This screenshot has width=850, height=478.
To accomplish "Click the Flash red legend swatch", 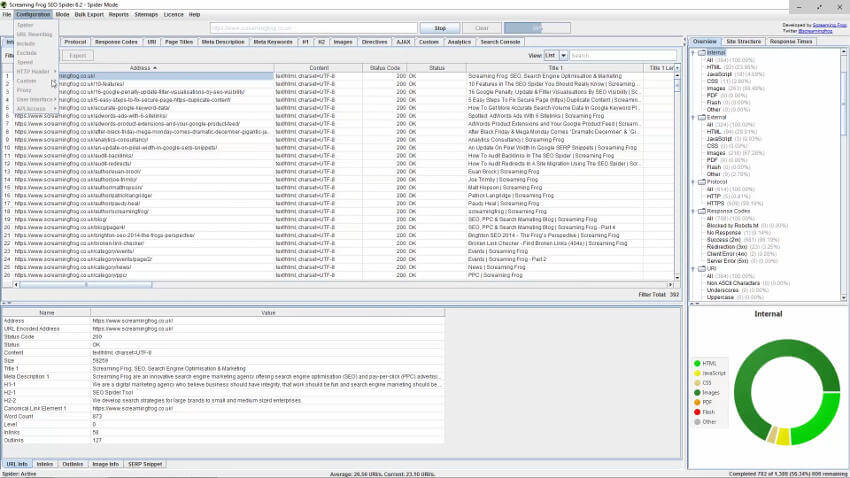I will click(x=697, y=412).
